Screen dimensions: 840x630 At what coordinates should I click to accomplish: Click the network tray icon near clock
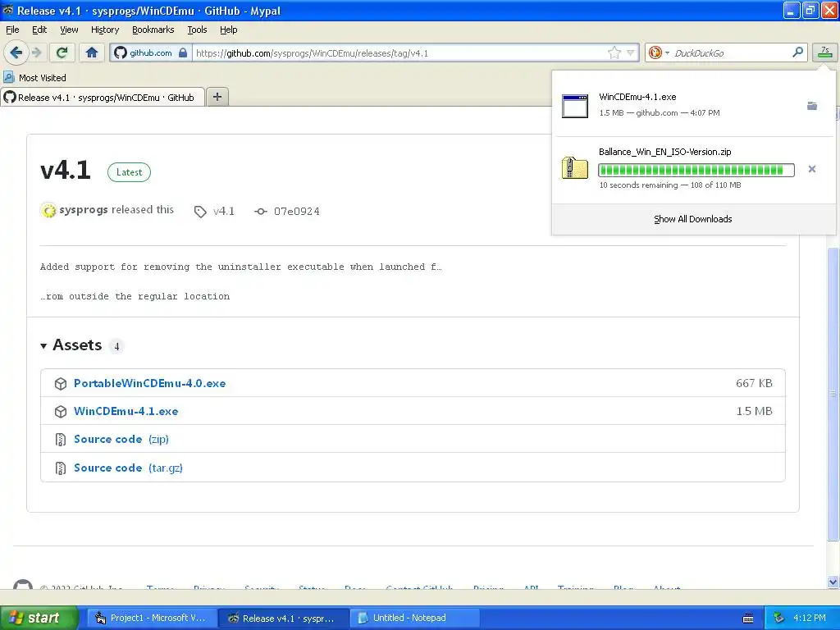(779, 618)
